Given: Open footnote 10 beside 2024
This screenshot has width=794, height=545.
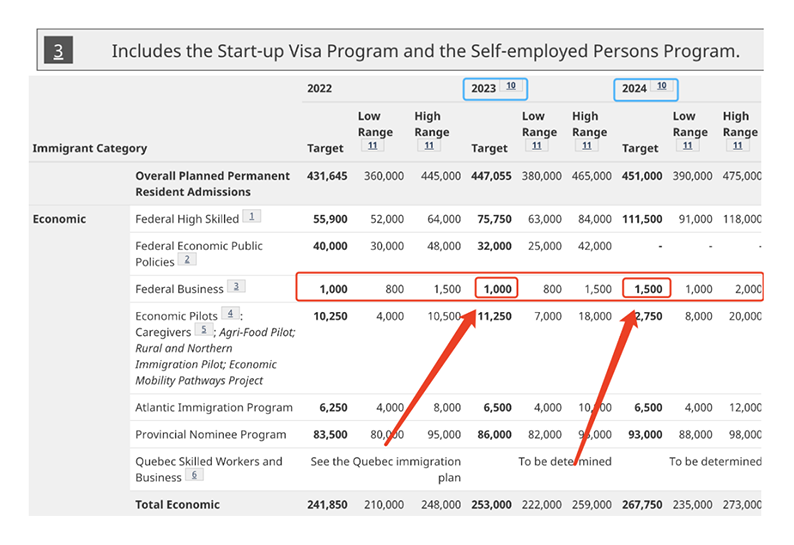Looking at the screenshot, I should (x=661, y=86).
